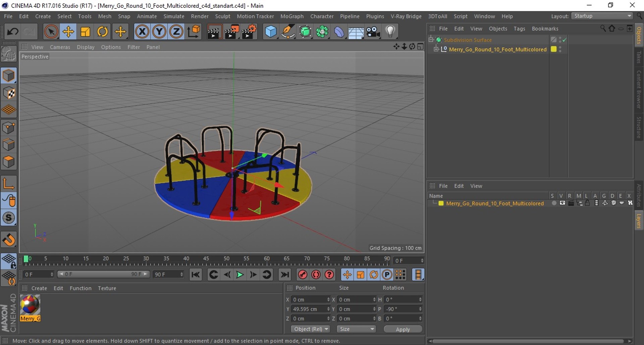This screenshot has width=644, height=345.
Task: Open the Size mode dropdown
Action: click(356, 329)
